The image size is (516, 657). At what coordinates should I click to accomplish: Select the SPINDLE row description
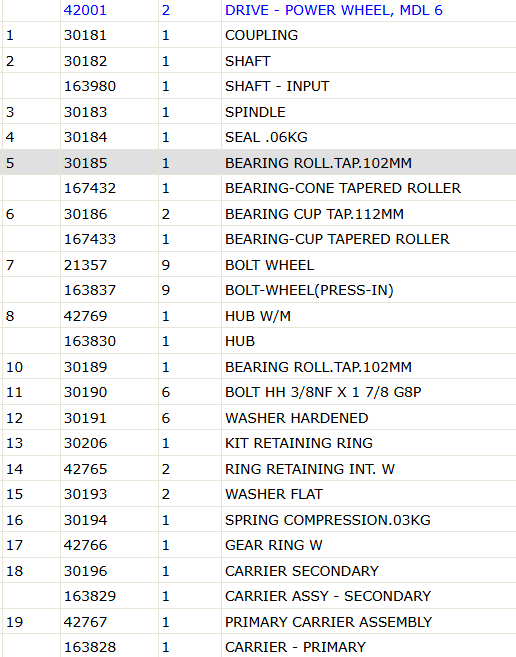pyautogui.click(x=255, y=112)
